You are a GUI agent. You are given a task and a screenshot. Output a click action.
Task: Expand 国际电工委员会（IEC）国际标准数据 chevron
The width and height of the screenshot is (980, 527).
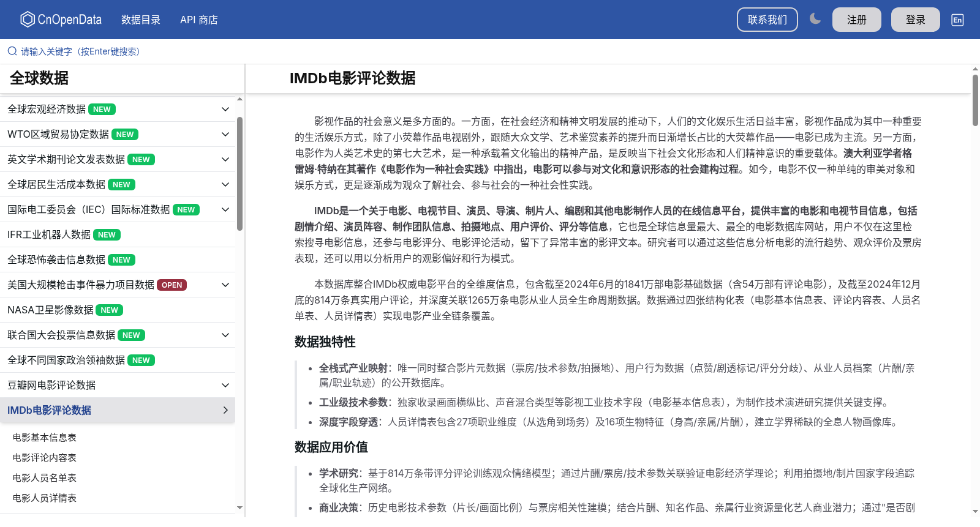[x=225, y=209]
